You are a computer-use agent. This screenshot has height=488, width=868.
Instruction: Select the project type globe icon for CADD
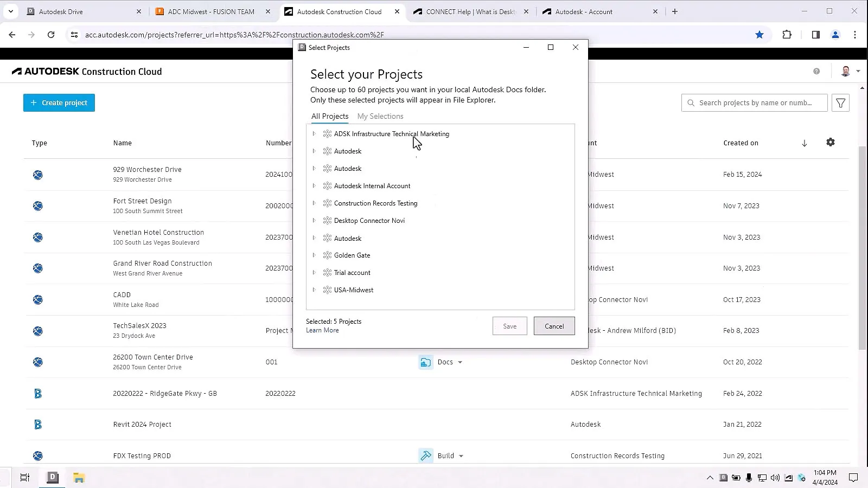point(37,299)
